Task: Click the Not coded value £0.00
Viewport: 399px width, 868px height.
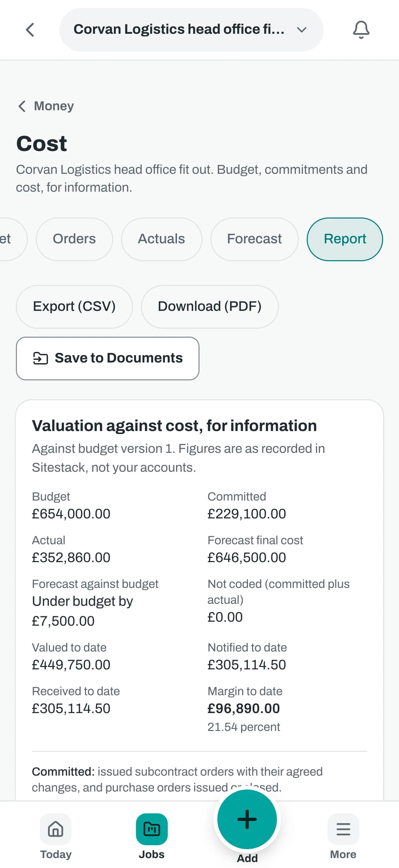Action: coord(225,617)
